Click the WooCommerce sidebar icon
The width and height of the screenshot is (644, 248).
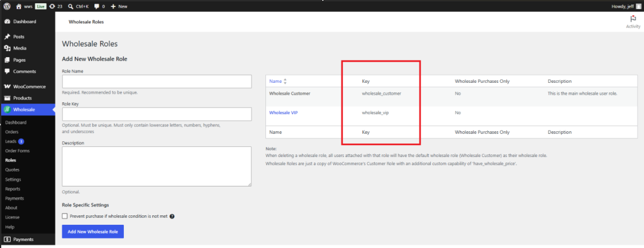[7, 87]
